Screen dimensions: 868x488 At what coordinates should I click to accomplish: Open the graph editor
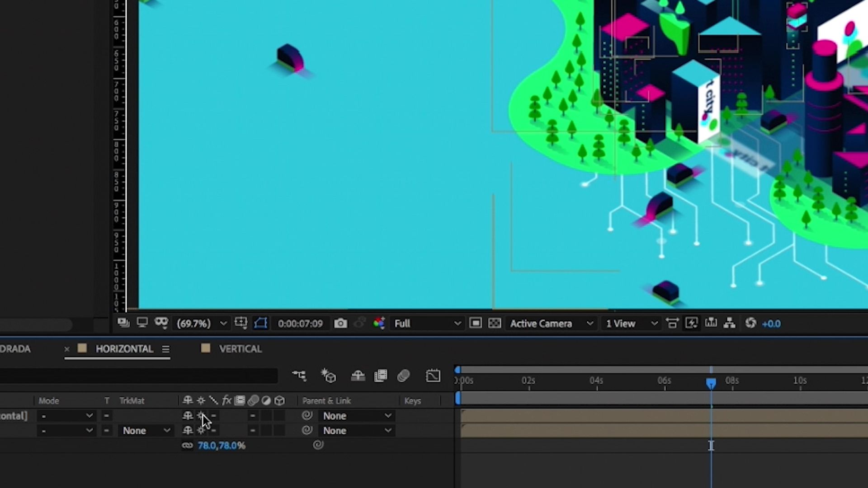coord(433,375)
